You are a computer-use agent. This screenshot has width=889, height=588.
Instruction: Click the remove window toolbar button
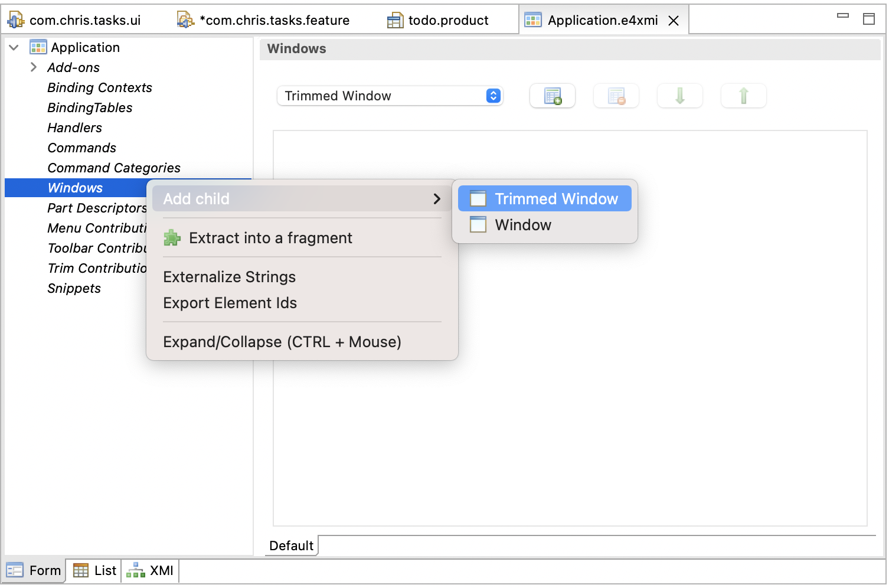[616, 96]
